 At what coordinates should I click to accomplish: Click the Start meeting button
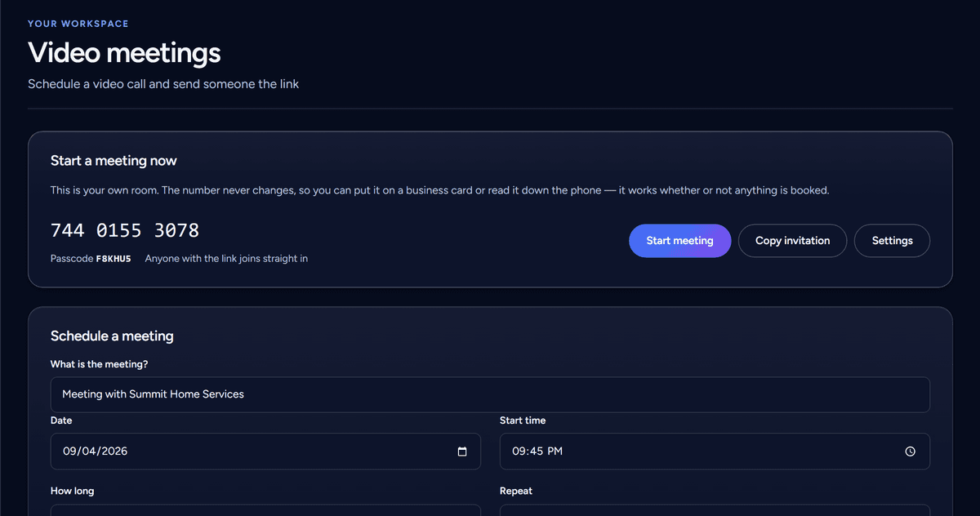point(679,241)
